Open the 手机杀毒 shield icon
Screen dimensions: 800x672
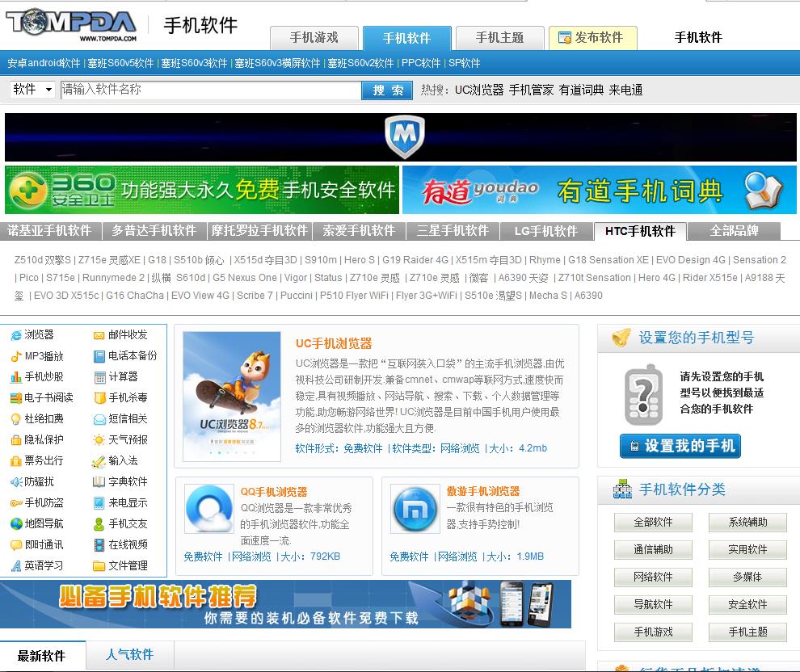[x=99, y=398]
